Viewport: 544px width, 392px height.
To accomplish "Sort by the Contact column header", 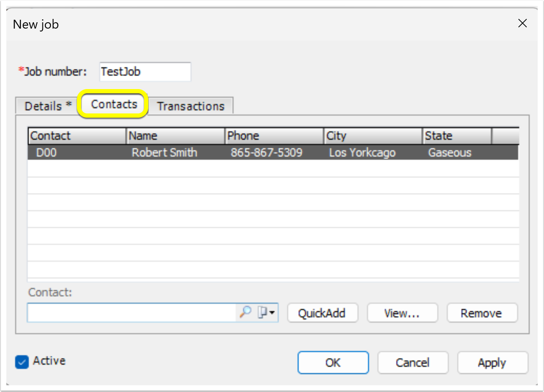I will 77,136.
